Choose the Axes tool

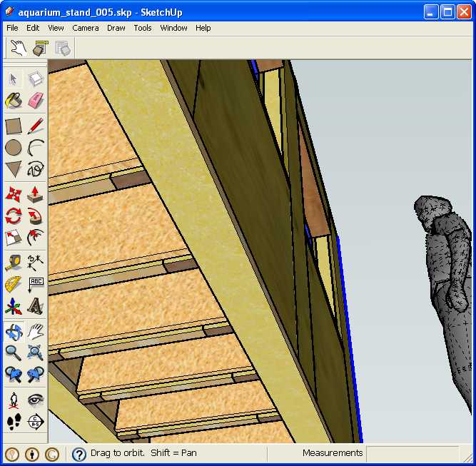(x=14, y=305)
